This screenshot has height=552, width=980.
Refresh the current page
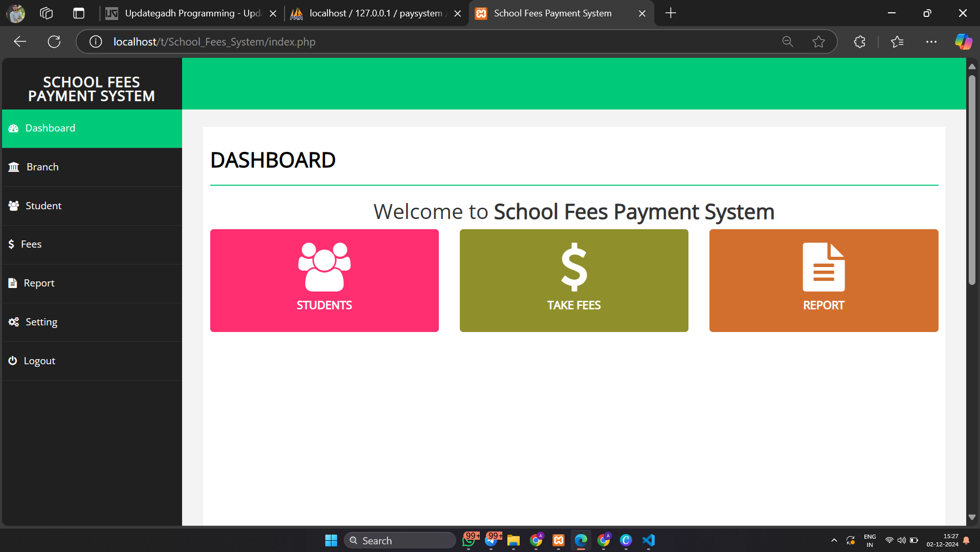(x=54, y=42)
